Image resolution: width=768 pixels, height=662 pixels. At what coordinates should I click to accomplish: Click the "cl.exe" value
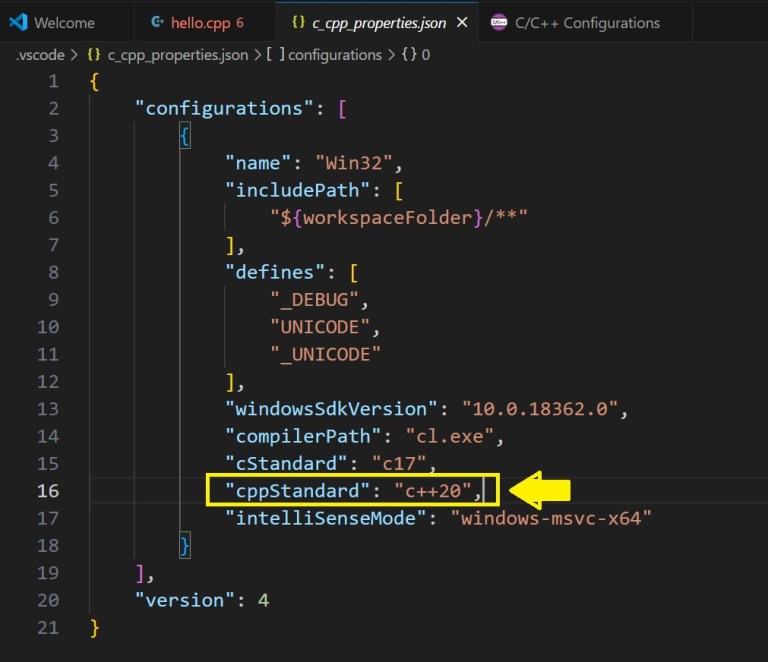[x=450, y=436]
